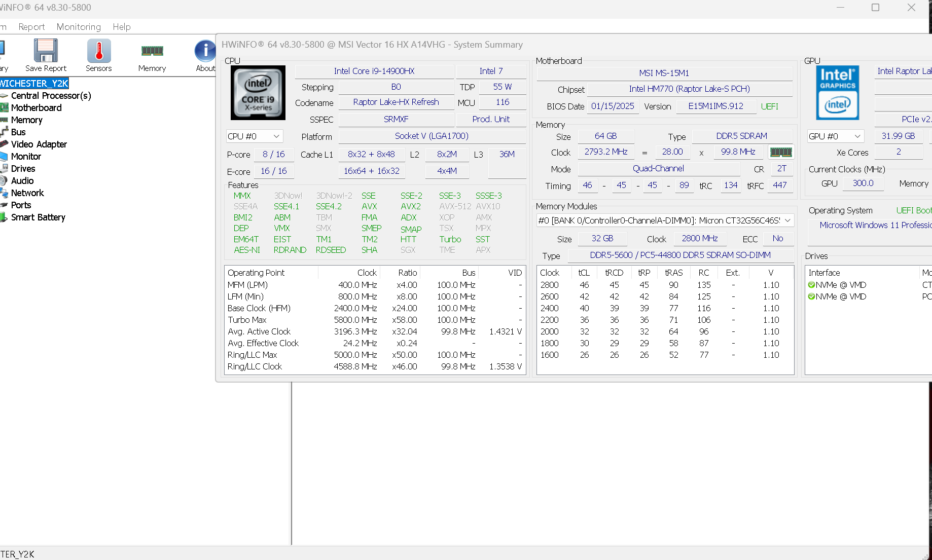Click the Intel HM770 chipset field
The height and width of the screenshot is (560, 932).
690,89
